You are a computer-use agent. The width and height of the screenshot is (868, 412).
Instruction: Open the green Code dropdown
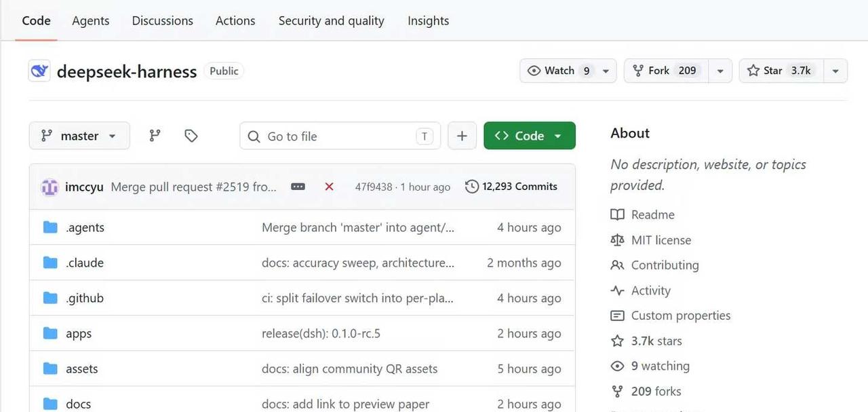point(530,136)
